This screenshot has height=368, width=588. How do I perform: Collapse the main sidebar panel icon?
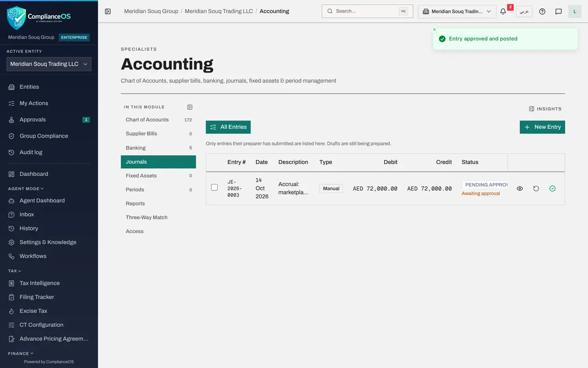[x=108, y=11]
